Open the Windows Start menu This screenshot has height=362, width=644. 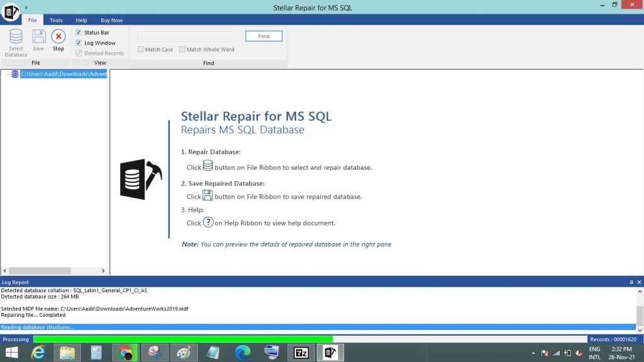tap(11, 353)
